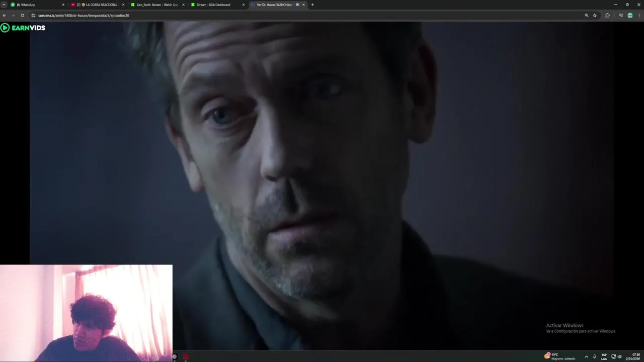
Task: Click the Dr. House video player
Action: coord(322,186)
